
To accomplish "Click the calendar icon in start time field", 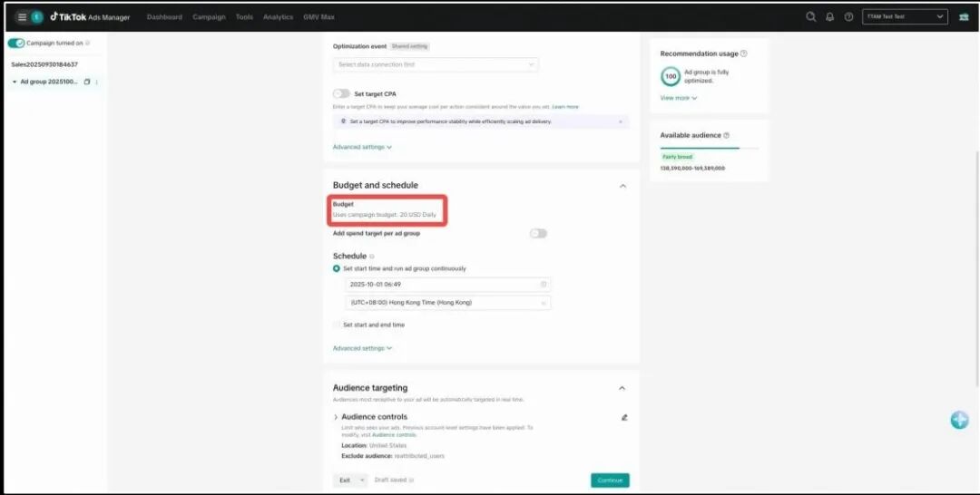I will (544, 284).
